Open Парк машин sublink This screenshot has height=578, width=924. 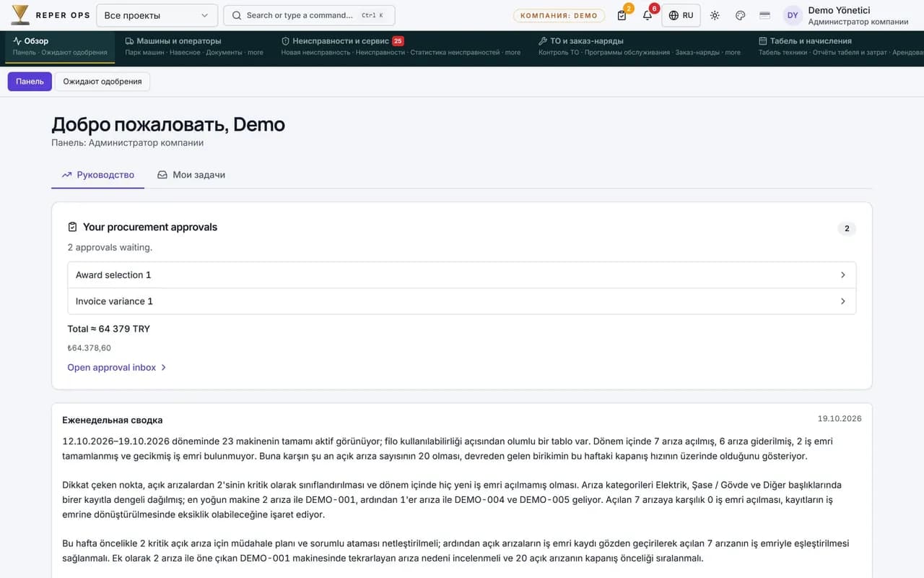(x=144, y=53)
